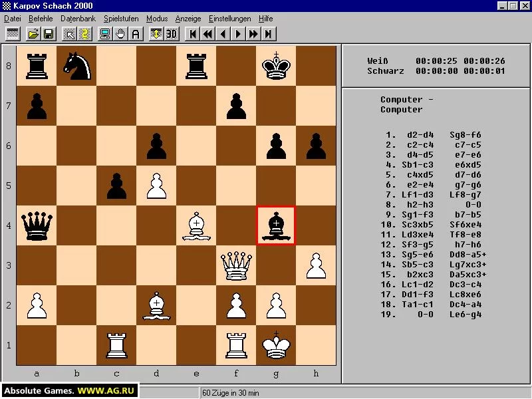Click move 'Sc3xb5' in move list
532x399 pixels.
coord(418,225)
